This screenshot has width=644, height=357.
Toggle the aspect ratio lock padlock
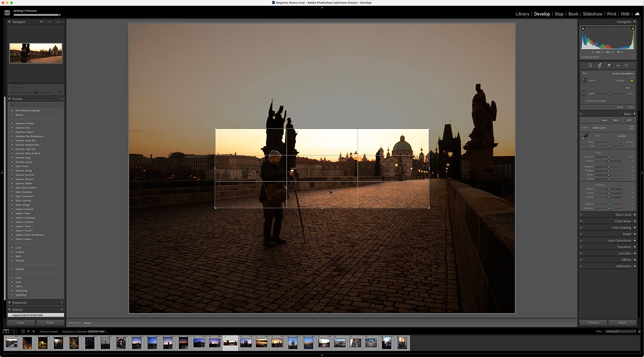pos(632,80)
